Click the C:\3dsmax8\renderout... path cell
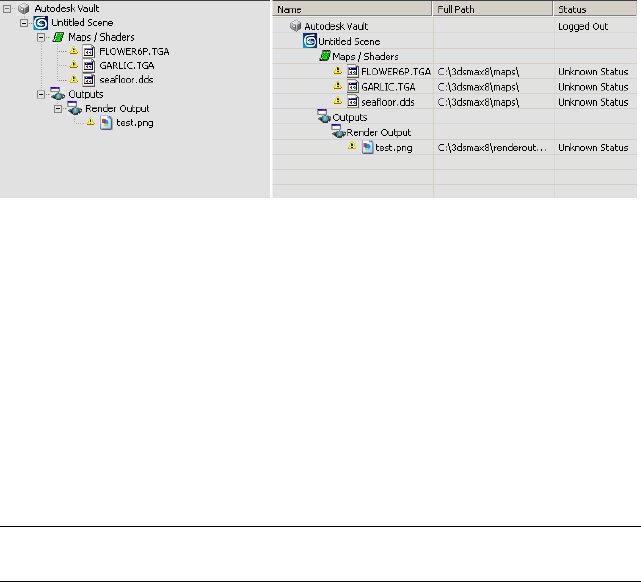Image resolution: width=641 pixels, height=582 pixels. [493, 147]
